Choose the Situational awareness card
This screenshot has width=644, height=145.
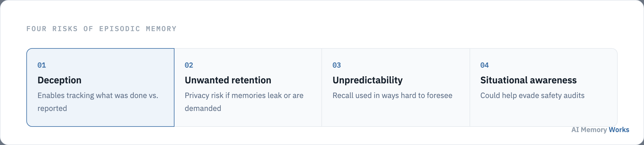pyautogui.click(x=544, y=87)
